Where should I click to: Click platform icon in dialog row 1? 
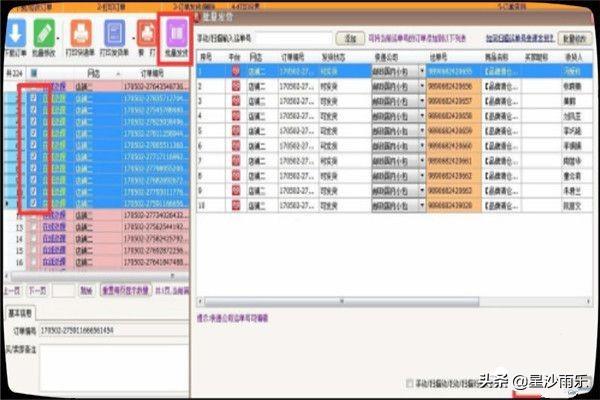point(236,72)
